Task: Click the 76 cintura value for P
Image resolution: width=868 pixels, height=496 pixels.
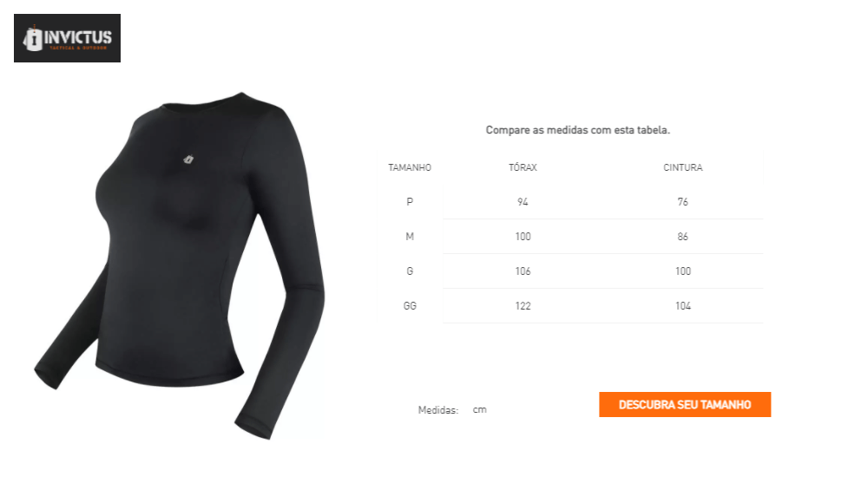Action: coord(683,202)
